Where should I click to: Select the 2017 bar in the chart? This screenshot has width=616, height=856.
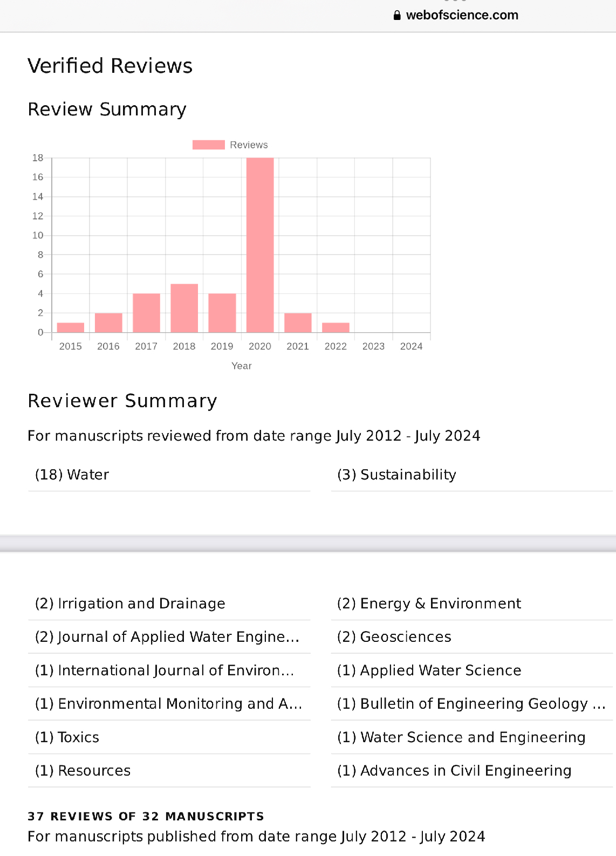(147, 313)
